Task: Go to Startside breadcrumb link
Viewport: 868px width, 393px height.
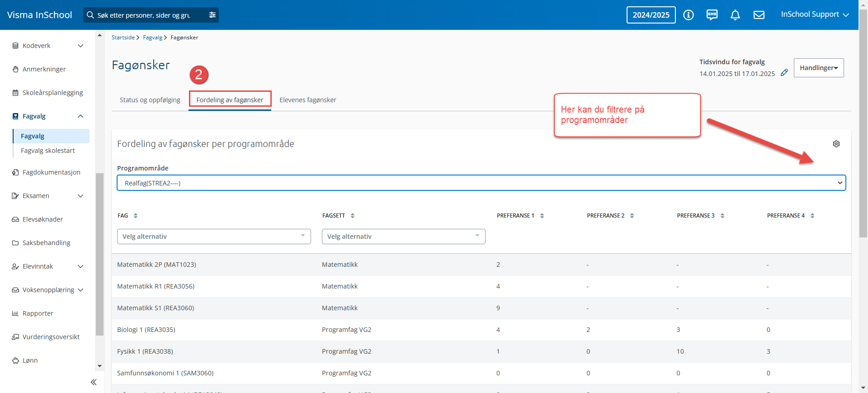Action: click(x=123, y=38)
